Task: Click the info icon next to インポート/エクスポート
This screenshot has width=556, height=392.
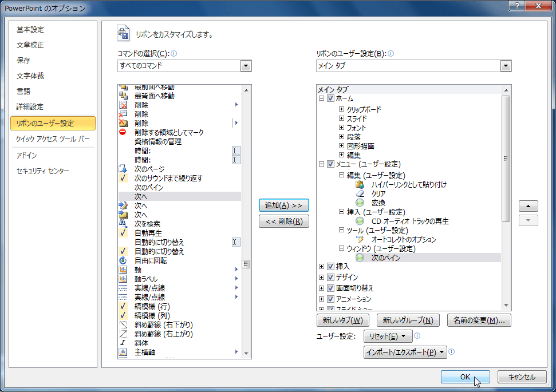Action: pos(451,351)
